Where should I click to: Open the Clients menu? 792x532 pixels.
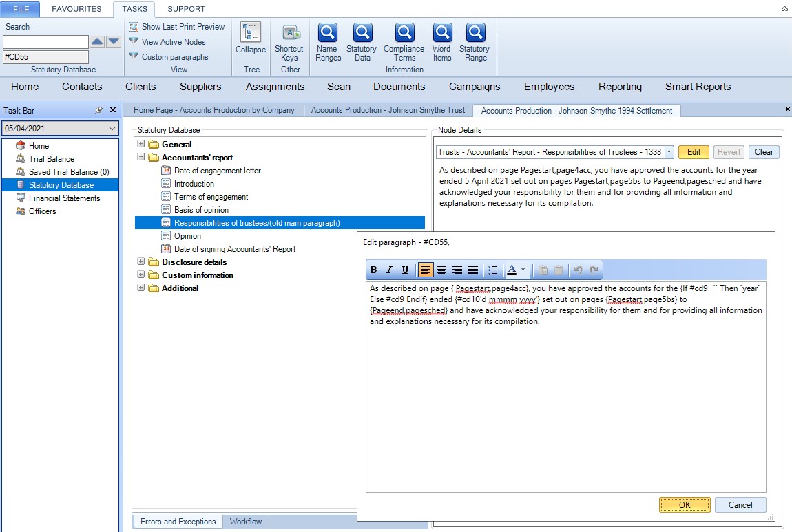pyautogui.click(x=140, y=87)
